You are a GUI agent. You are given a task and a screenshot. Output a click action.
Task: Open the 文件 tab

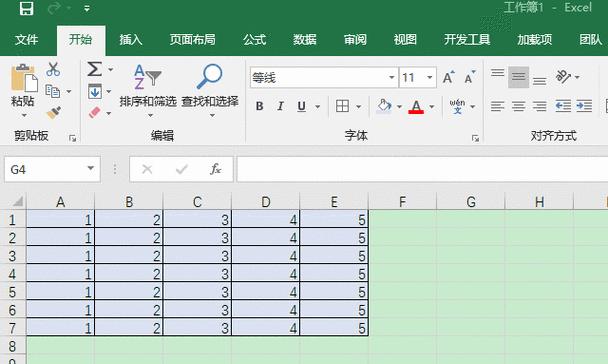pos(26,40)
